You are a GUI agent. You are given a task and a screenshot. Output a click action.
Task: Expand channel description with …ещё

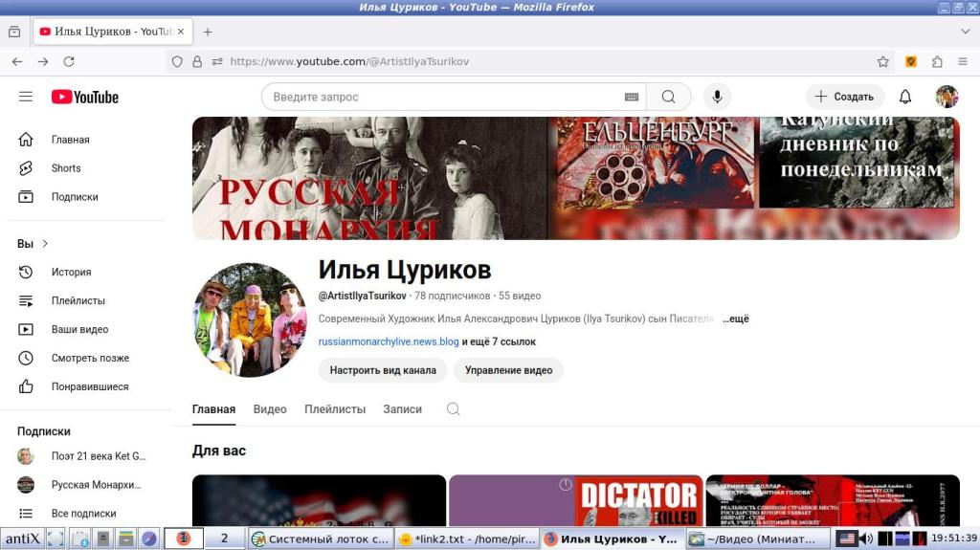tap(736, 319)
